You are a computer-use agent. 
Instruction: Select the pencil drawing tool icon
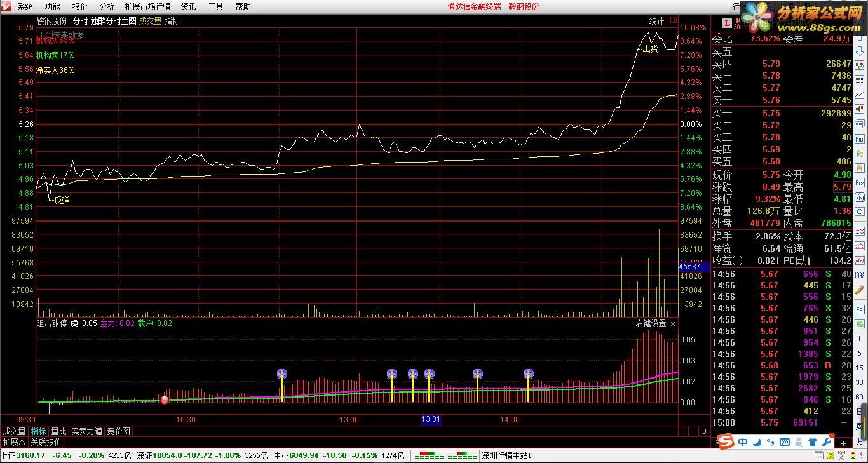coord(860,290)
